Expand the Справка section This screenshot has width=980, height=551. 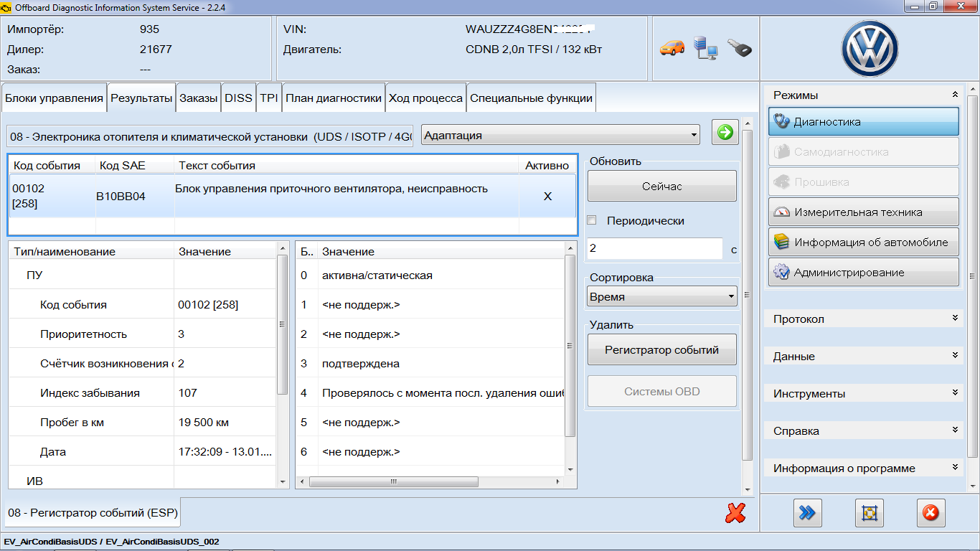coord(864,430)
